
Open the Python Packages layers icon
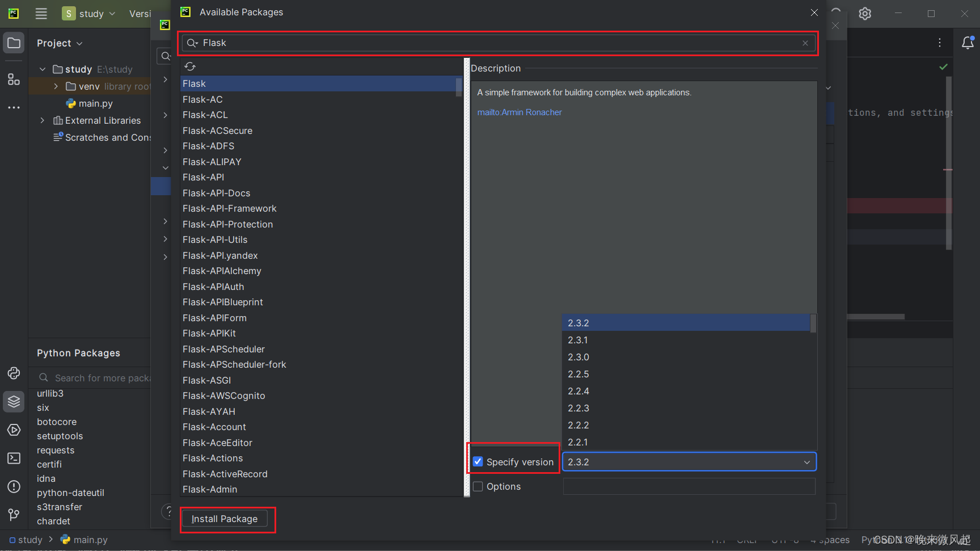tap(14, 402)
